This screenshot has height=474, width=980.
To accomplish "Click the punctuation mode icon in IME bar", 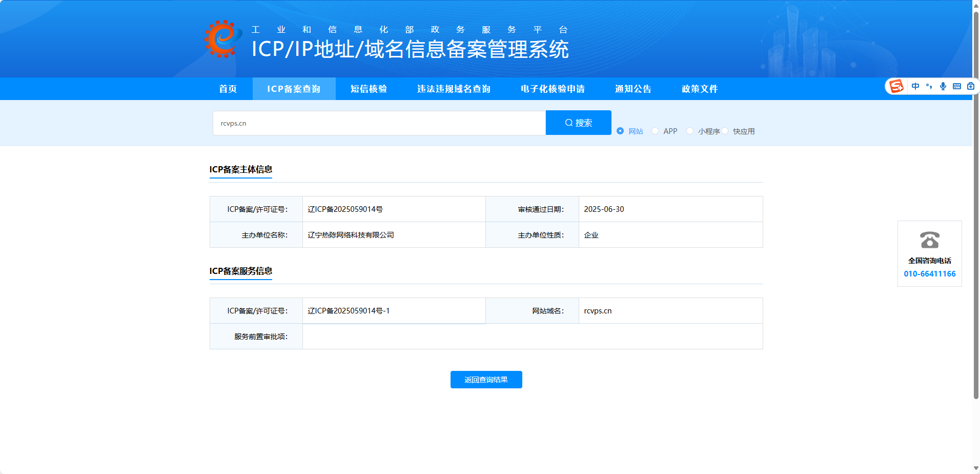I will [930, 86].
